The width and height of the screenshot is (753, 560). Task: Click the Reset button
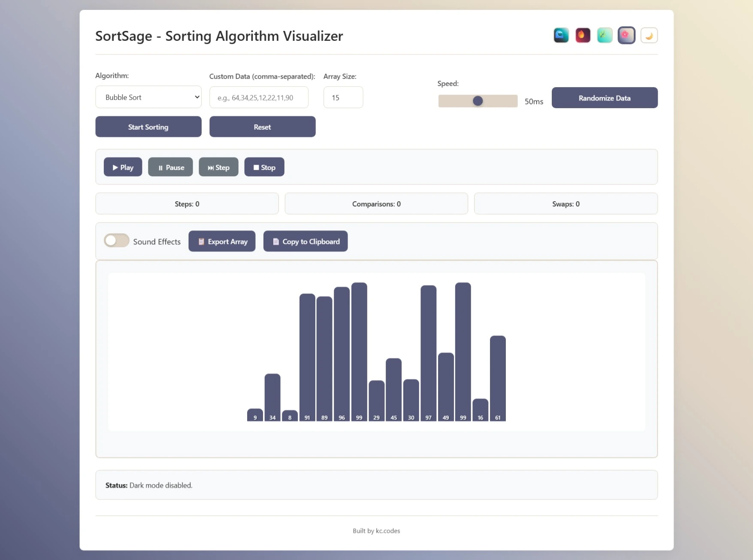pyautogui.click(x=262, y=127)
